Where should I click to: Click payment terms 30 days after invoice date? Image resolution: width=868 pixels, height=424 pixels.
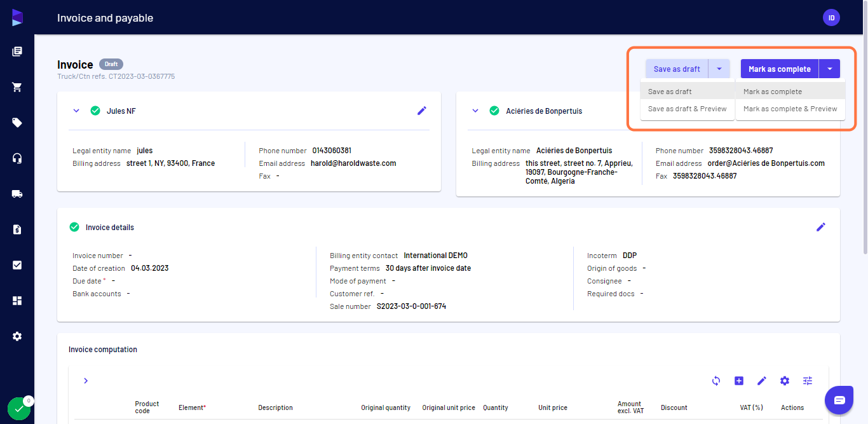428,268
